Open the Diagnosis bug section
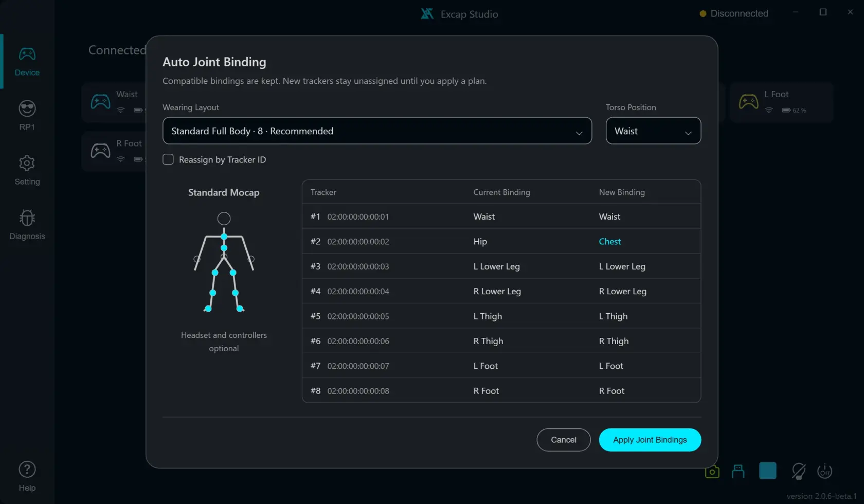This screenshot has height=504, width=864. click(x=27, y=225)
